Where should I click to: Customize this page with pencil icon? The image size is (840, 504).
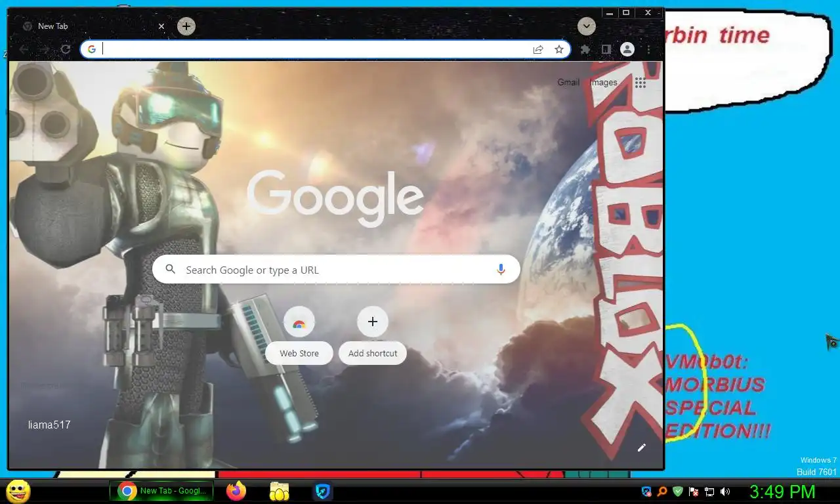642,448
